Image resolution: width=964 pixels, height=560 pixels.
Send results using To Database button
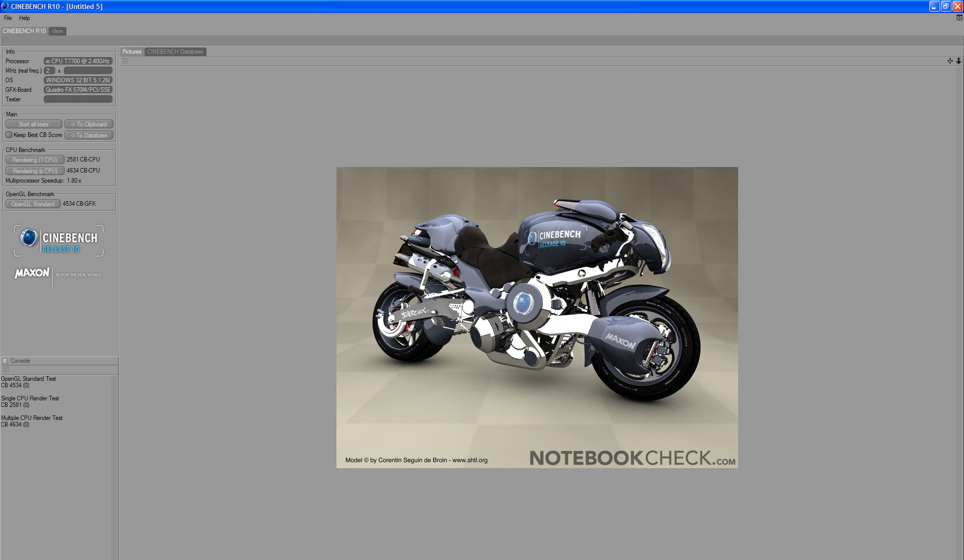point(89,135)
